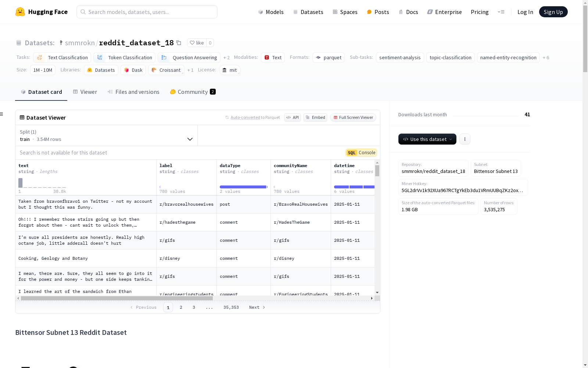Viewport: 588px width, 368px height.
Task: Open Posts in the top navigation
Action: 378,12
